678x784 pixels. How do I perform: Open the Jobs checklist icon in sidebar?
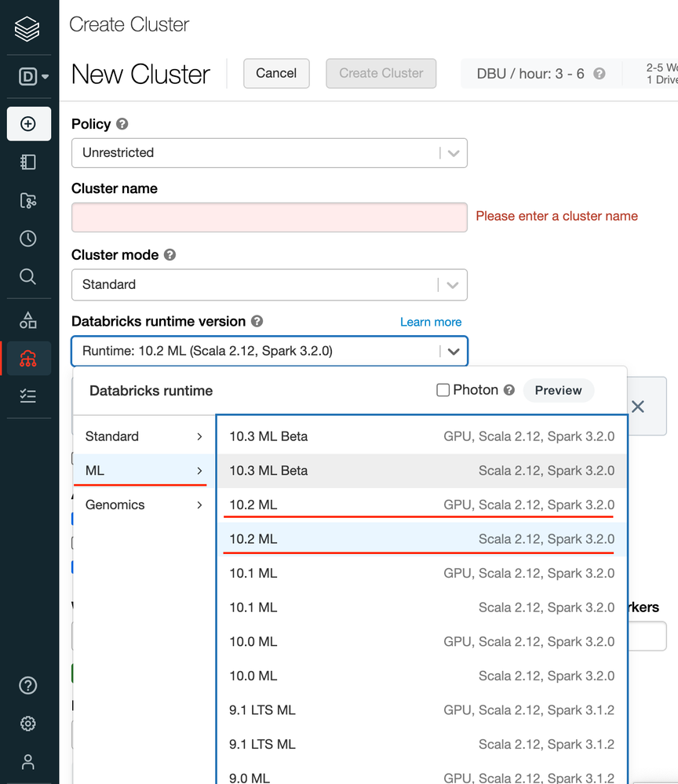[28, 396]
